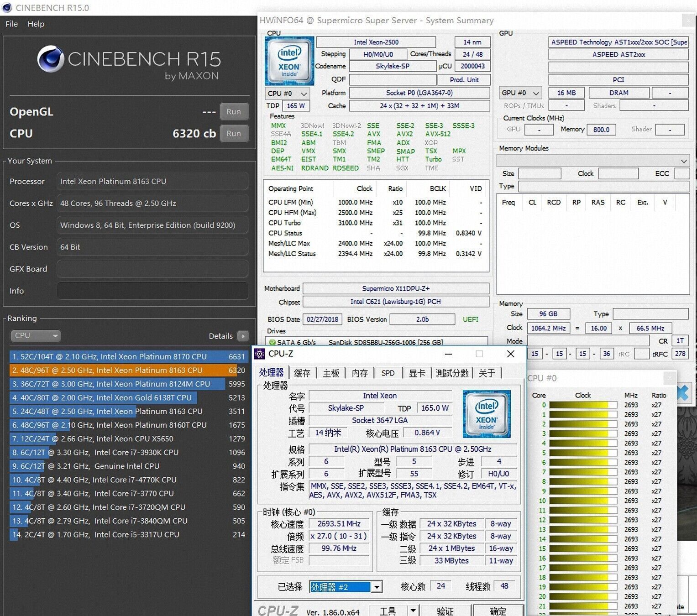Click the Details arrow icon in Ranking
697x616 pixels.
(x=243, y=336)
